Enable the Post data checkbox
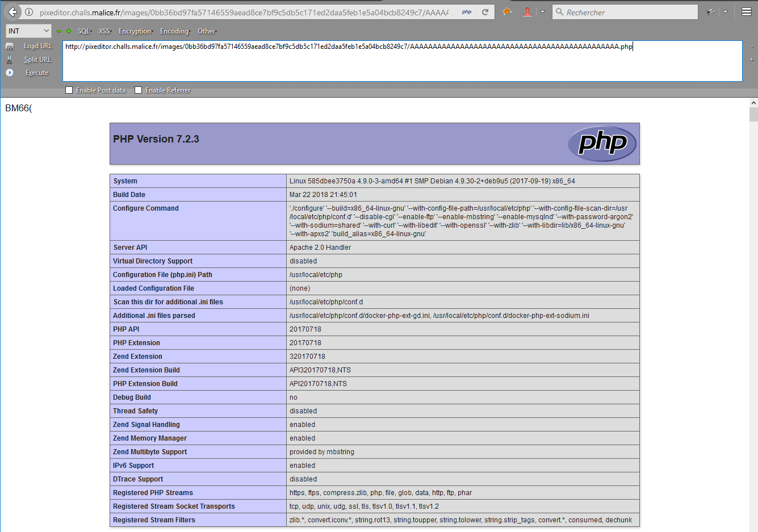The height and width of the screenshot is (532, 758). coord(69,90)
